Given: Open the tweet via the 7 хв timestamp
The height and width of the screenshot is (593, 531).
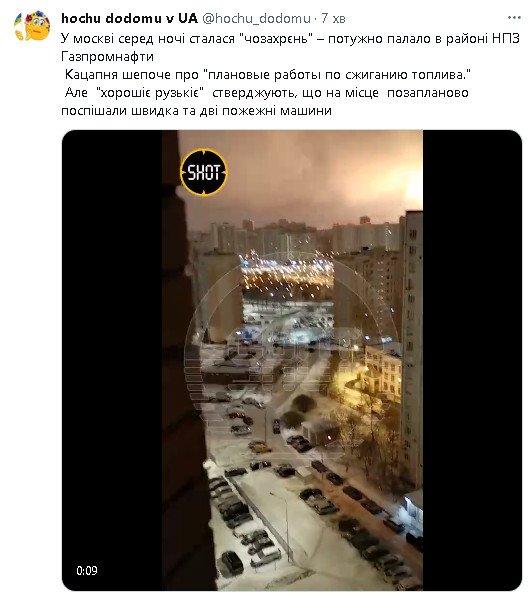Looking at the screenshot, I should [x=333, y=19].
